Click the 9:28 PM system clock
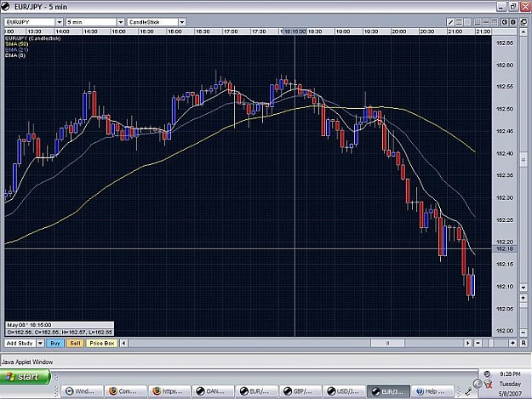This screenshot has height=399, width=532. 510,374
